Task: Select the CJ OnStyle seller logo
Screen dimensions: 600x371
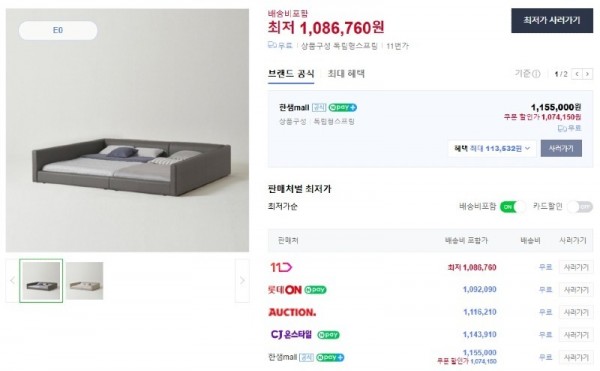Action: point(291,335)
